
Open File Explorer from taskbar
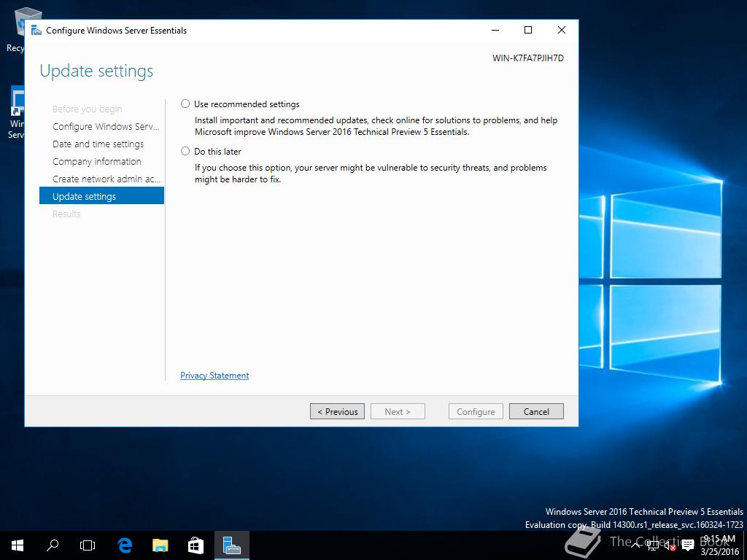pos(160,545)
